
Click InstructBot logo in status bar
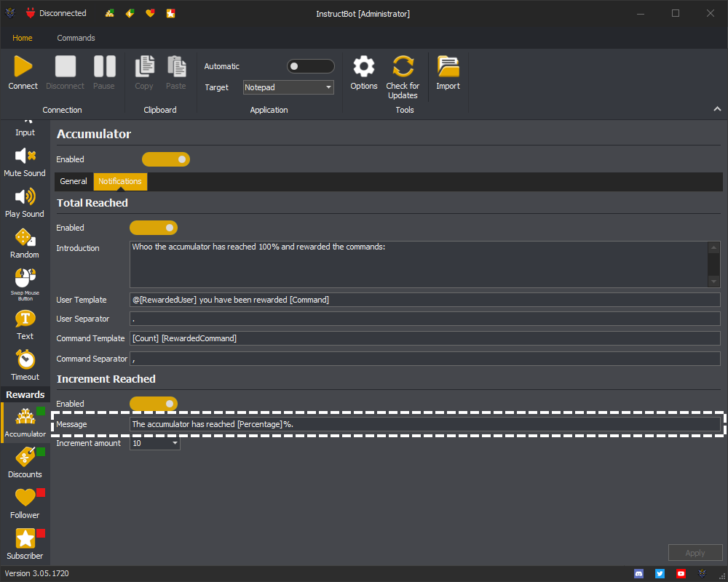click(x=702, y=574)
